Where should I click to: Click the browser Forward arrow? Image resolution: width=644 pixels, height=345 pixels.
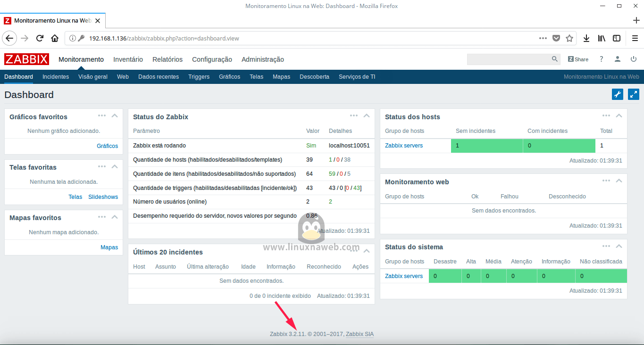pyautogui.click(x=25, y=38)
